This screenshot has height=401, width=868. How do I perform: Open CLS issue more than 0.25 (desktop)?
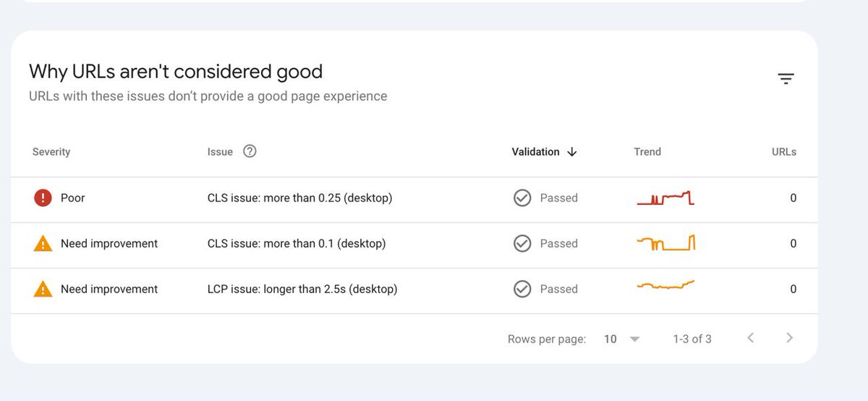coord(299,198)
